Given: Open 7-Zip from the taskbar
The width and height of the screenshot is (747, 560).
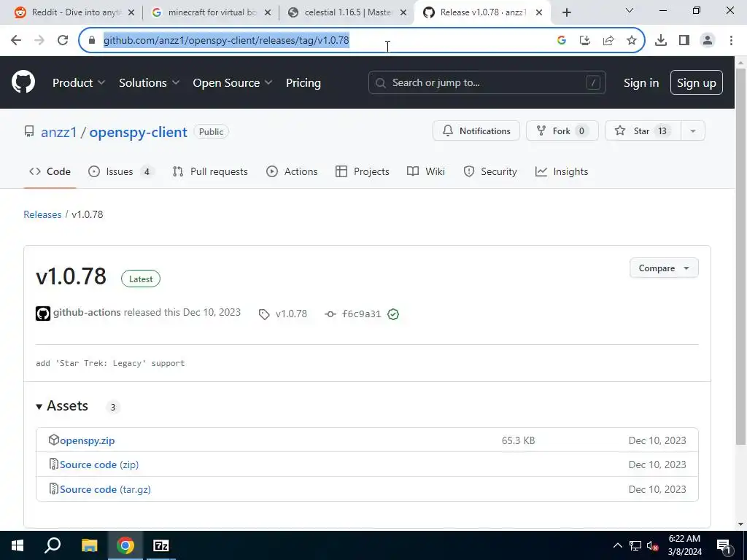Looking at the screenshot, I should tap(161, 545).
